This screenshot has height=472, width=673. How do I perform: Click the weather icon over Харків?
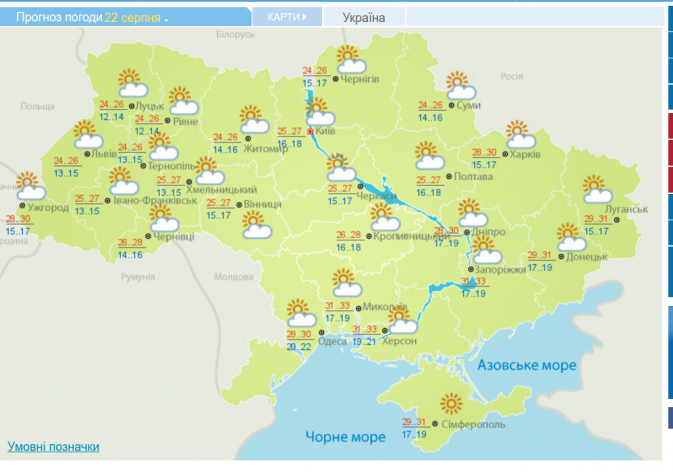(x=516, y=133)
